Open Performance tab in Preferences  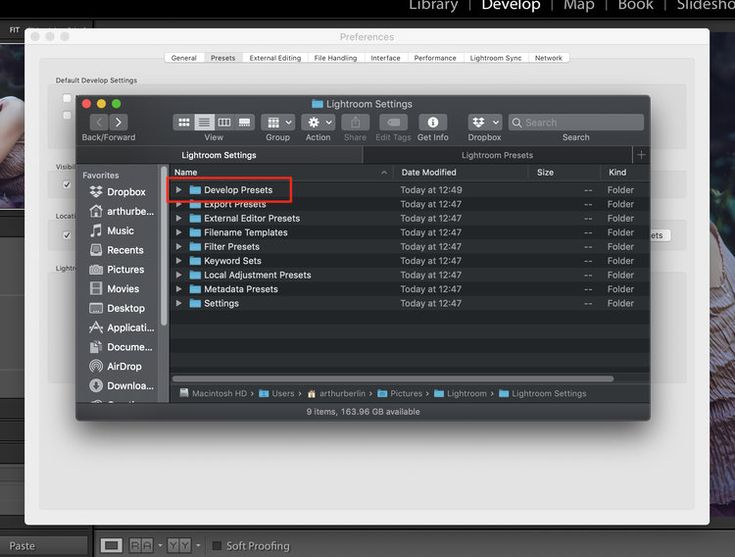pyautogui.click(x=435, y=58)
